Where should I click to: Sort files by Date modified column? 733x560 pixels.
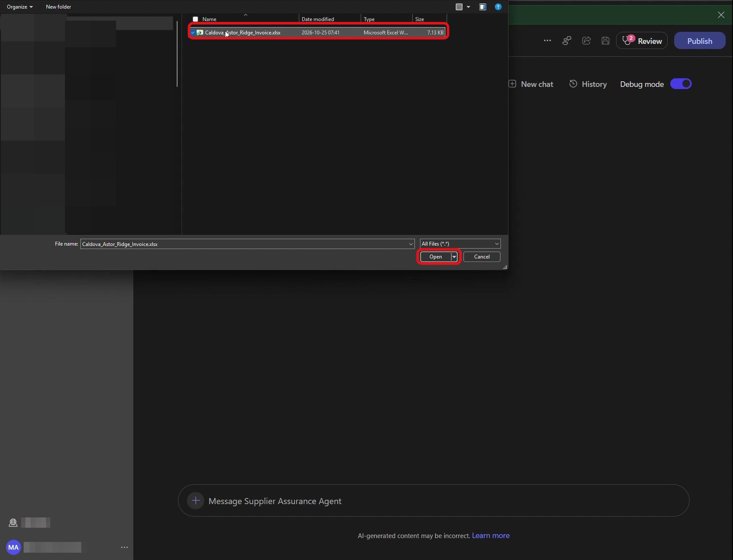pos(318,19)
